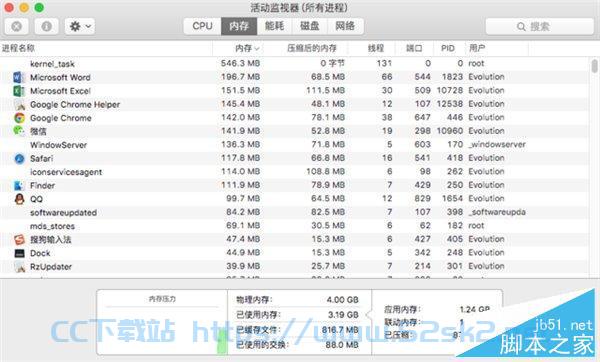The width and height of the screenshot is (600, 362).
Task: Click the 物理内存 4.00 GB value
Action: point(342,300)
